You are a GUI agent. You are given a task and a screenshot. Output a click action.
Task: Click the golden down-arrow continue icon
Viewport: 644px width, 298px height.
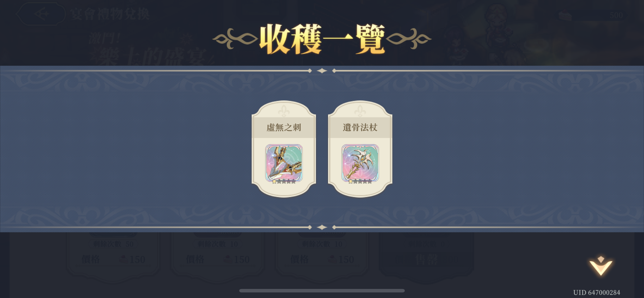click(601, 266)
